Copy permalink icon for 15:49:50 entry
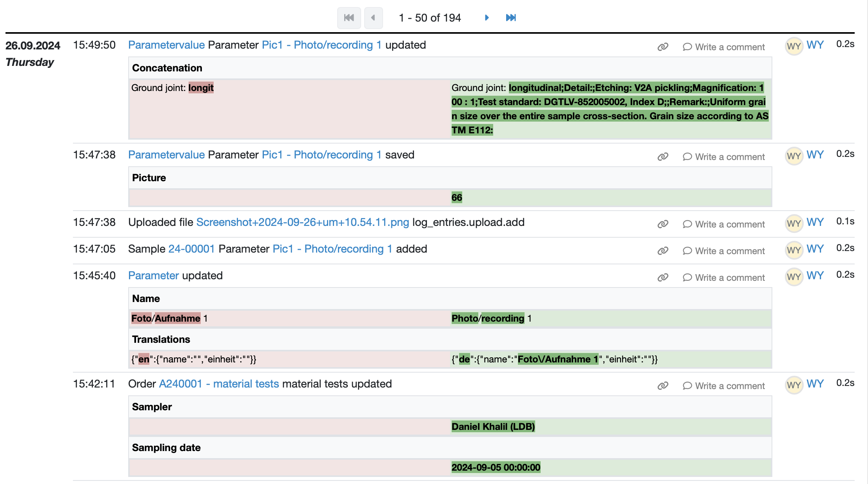868x484 pixels. click(x=663, y=47)
